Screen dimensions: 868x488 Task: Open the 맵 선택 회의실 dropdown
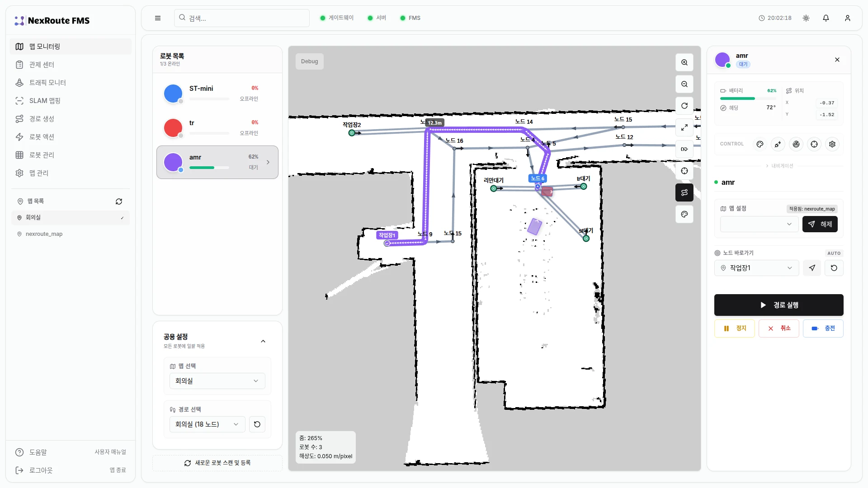[x=217, y=381]
